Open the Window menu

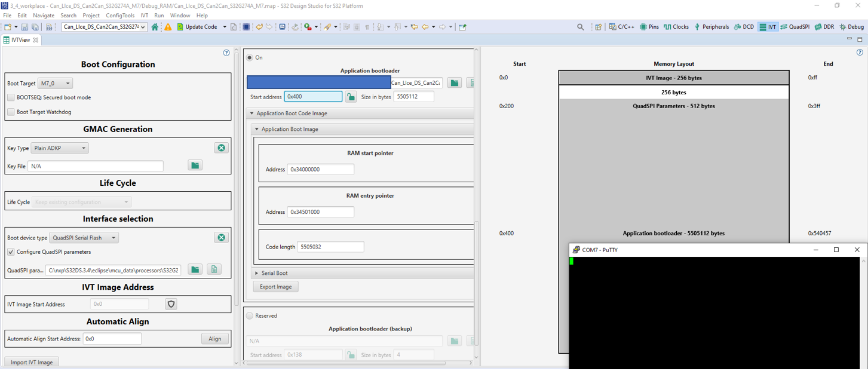tap(180, 16)
